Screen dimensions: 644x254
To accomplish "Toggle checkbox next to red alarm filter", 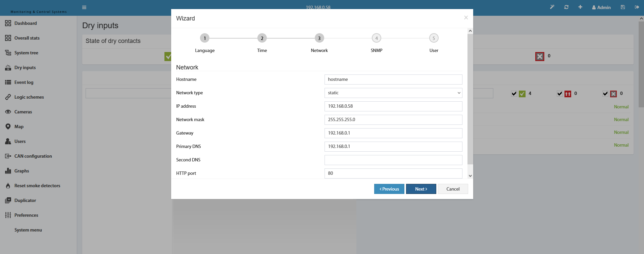I will click(x=560, y=94).
